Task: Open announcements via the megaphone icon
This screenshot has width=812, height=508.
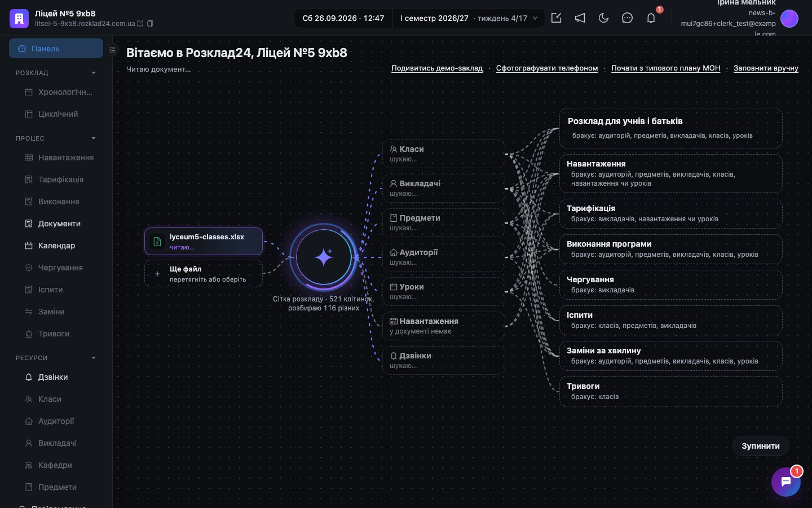Action: pos(580,18)
